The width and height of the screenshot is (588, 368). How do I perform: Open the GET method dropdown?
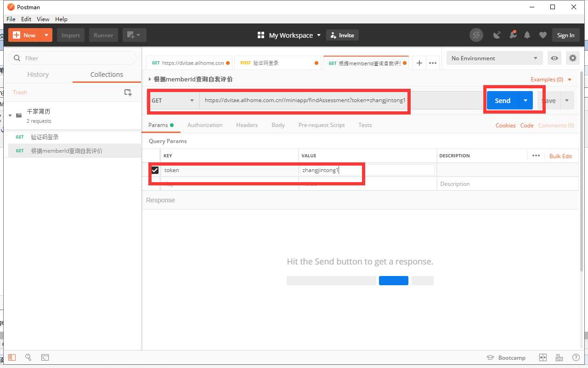pos(173,100)
